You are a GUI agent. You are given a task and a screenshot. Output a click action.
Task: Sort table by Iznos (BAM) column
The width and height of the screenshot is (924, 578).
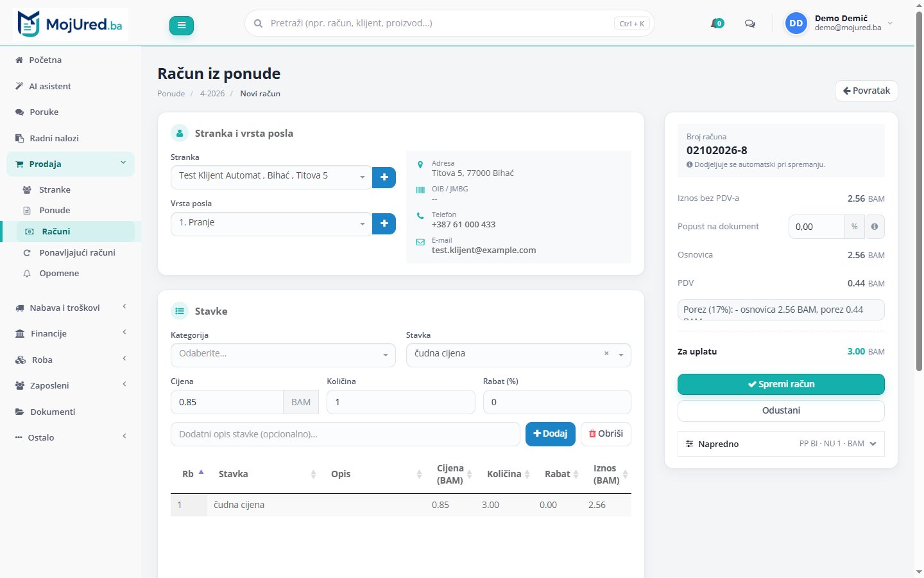[x=611, y=474]
